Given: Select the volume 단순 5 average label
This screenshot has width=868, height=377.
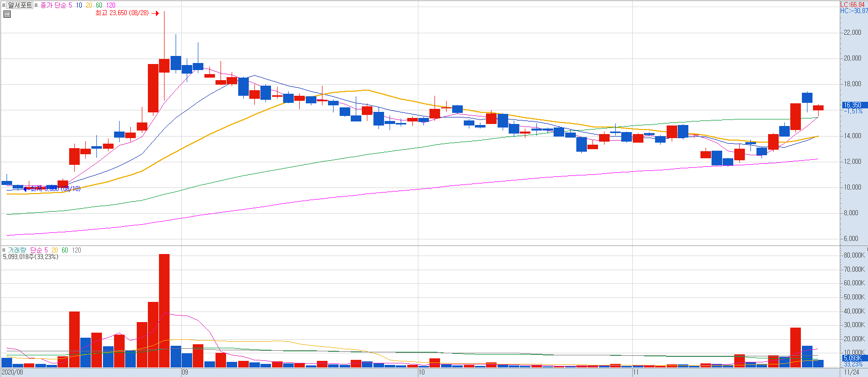Looking at the screenshot, I should click(39, 250).
